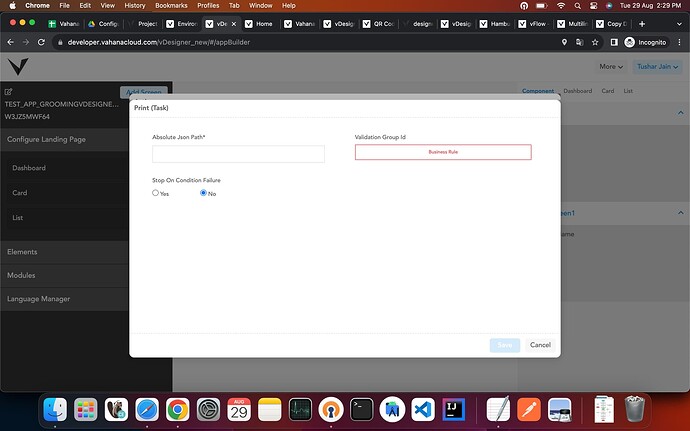The width and height of the screenshot is (690, 431).
Task: Open the Bookmarks menu in the menu bar
Action: (171, 6)
